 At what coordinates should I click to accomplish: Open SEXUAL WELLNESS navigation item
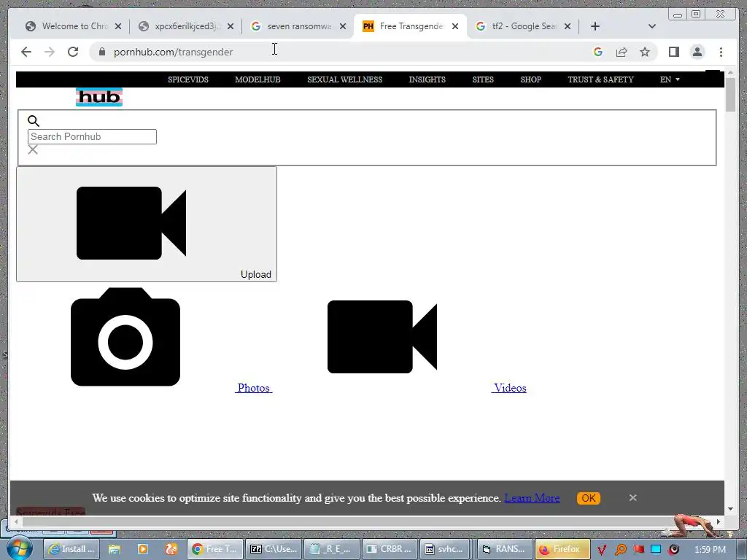(345, 79)
